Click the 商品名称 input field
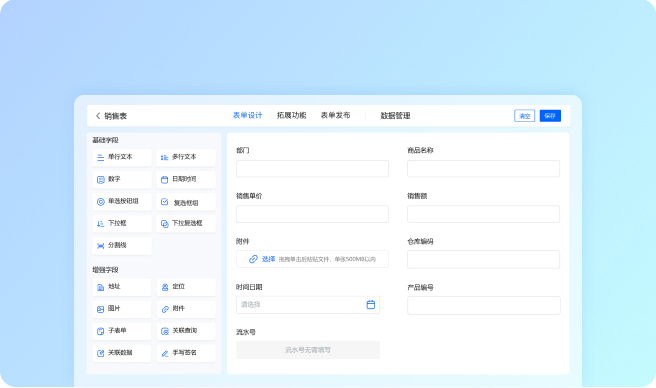656x388 pixels. [x=483, y=169]
